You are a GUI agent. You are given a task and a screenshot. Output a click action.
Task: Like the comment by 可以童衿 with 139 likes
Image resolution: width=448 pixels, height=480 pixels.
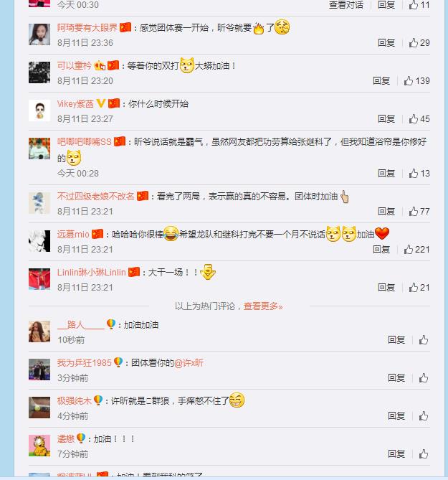tap(416, 81)
